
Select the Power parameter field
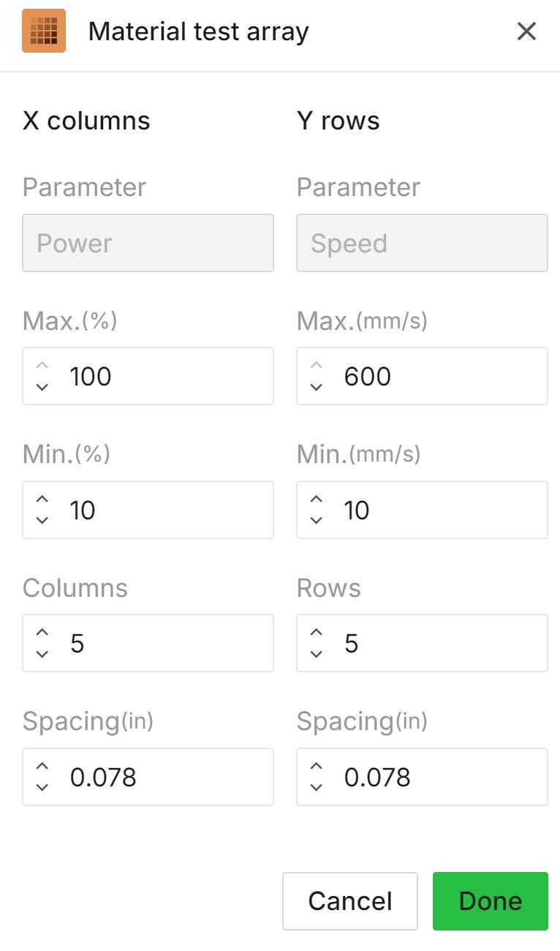pos(148,243)
